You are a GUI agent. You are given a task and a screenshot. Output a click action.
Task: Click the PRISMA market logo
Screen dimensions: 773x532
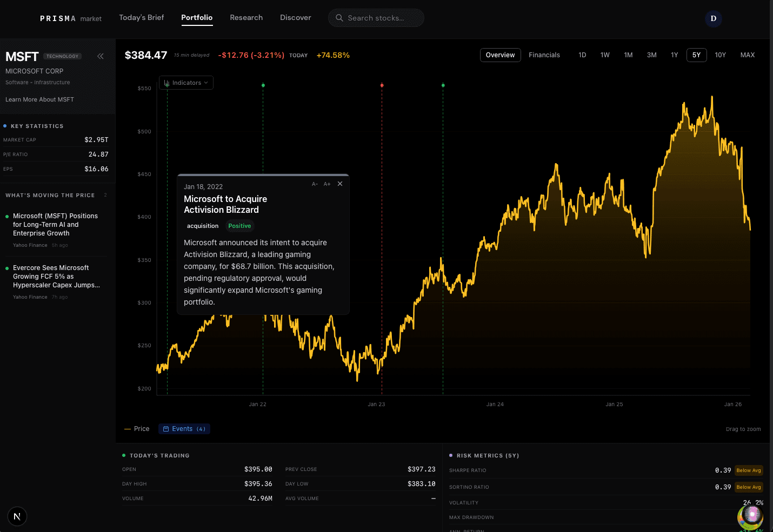71,18
